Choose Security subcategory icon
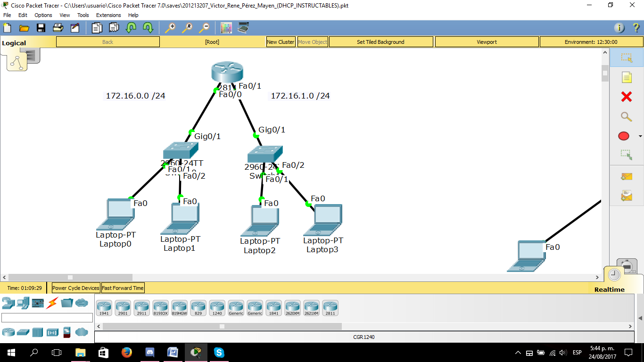 point(67,332)
